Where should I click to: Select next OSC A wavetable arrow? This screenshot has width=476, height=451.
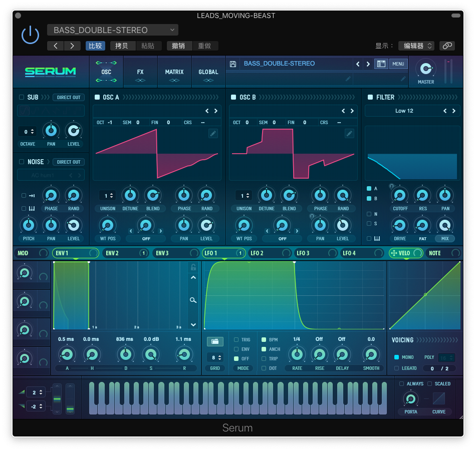coord(216,111)
